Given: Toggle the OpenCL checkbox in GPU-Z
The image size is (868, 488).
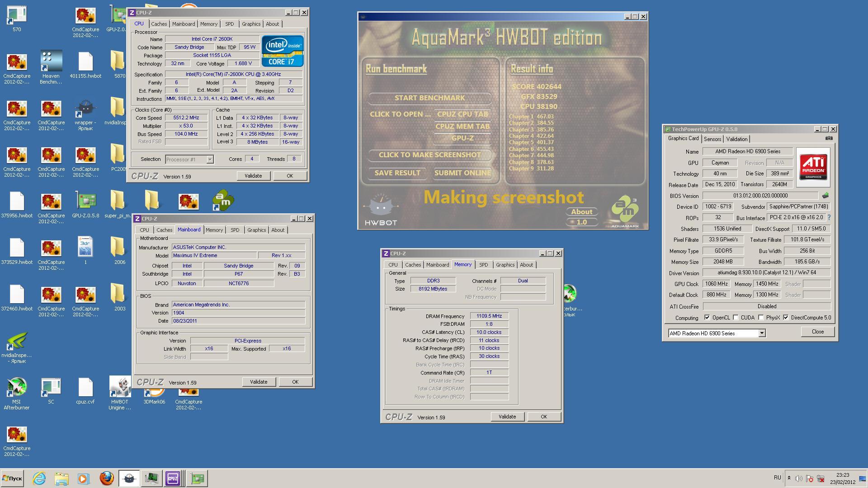Looking at the screenshot, I should [707, 318].
